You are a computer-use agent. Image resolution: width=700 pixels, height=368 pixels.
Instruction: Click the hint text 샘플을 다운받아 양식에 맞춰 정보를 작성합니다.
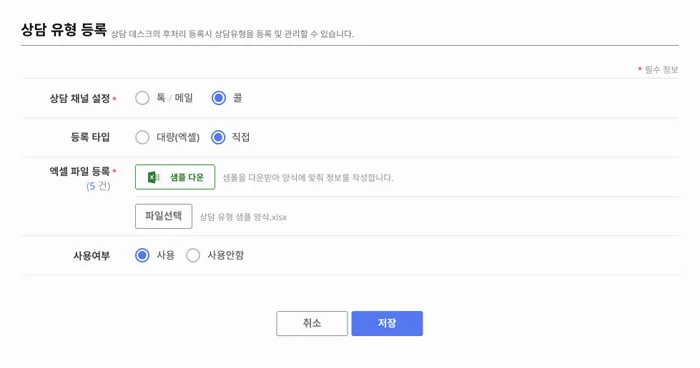click(308, 178)
